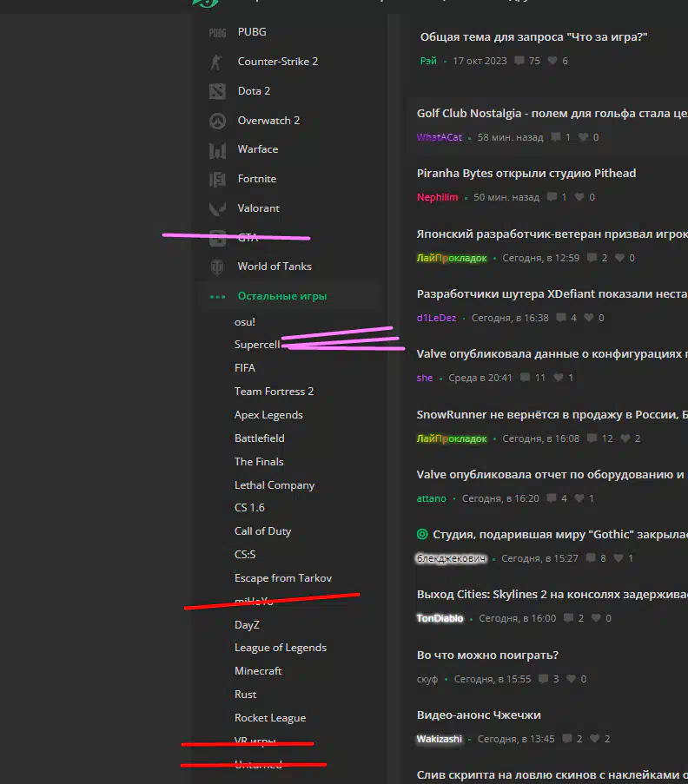Open SnowRunner не вернётся в продажу thread
This screenshot has height=784, width=688.
coord(552,414)
